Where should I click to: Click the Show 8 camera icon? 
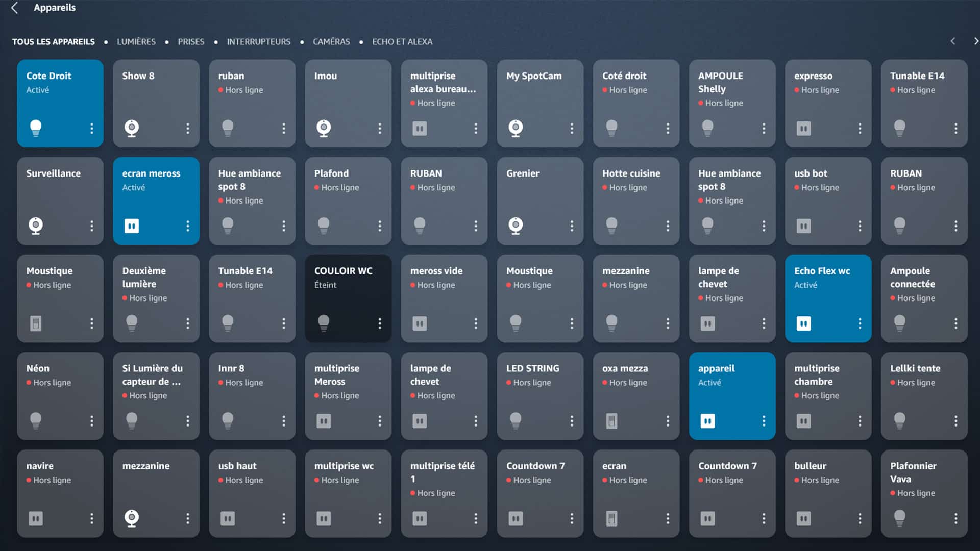tap(132, 128)
